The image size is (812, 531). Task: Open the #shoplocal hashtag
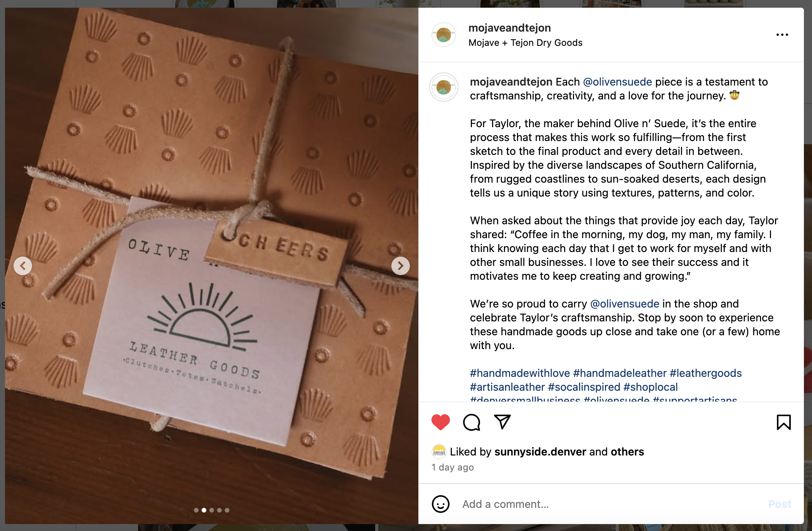[x=650, y=387]
